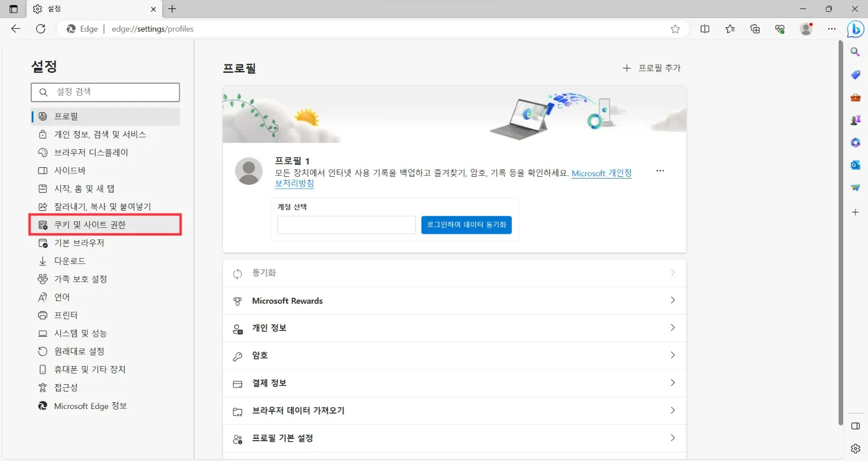
Task: Open the profile avatar in the toolbar
Action: coord(806,29)
